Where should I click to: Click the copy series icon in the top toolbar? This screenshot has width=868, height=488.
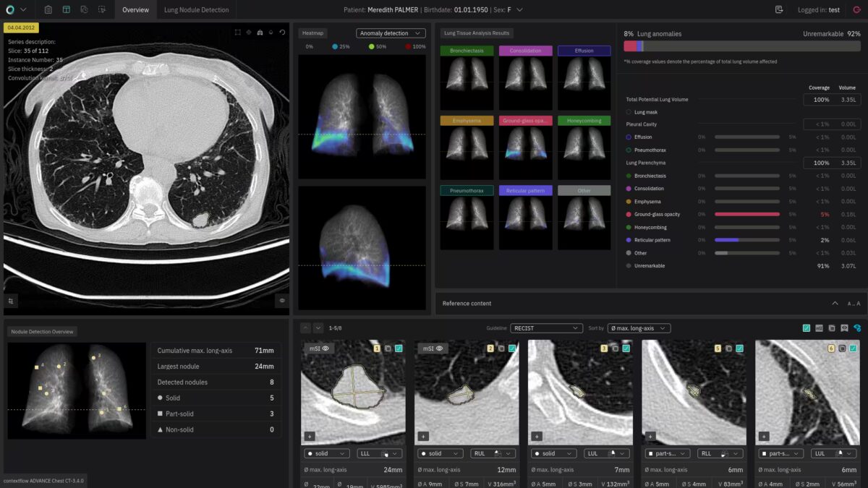(85, 9)
